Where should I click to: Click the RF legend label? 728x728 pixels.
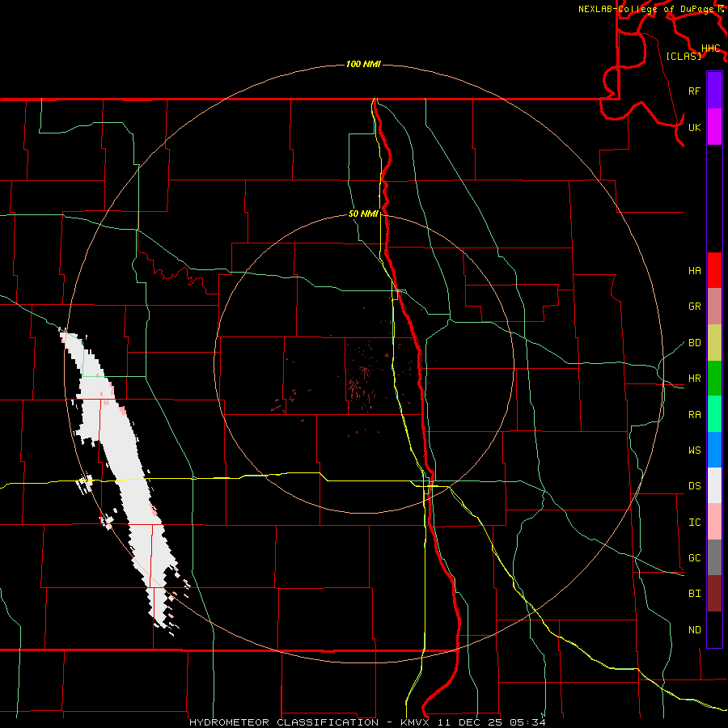(x=694, y=91)
